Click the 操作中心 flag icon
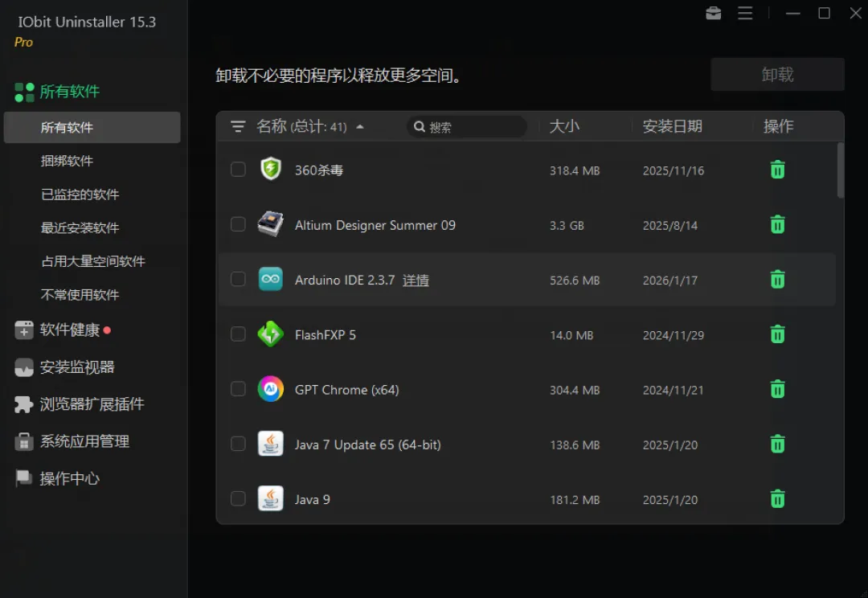This screenshot has height=598, width=868. (x=24, y=478)
